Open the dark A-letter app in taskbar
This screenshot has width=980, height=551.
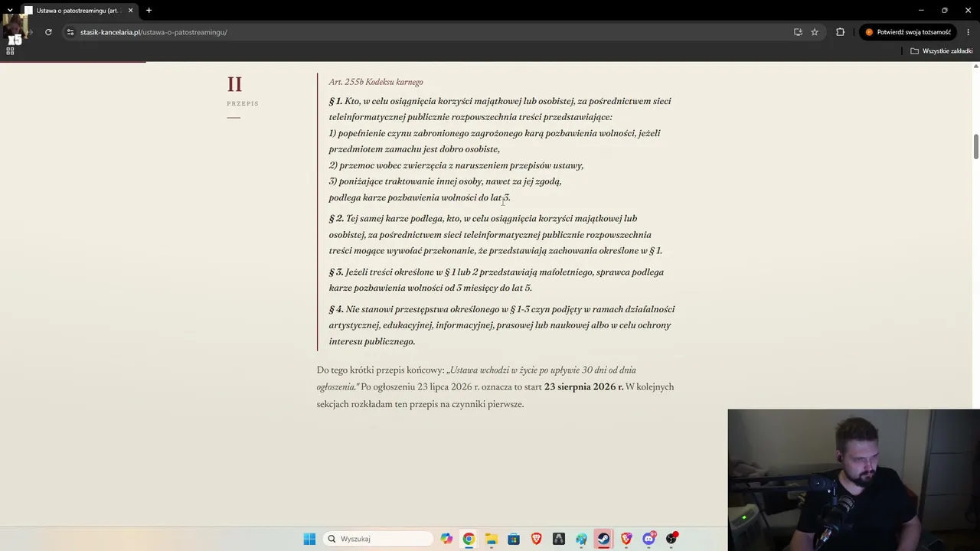tap(559, 539)
